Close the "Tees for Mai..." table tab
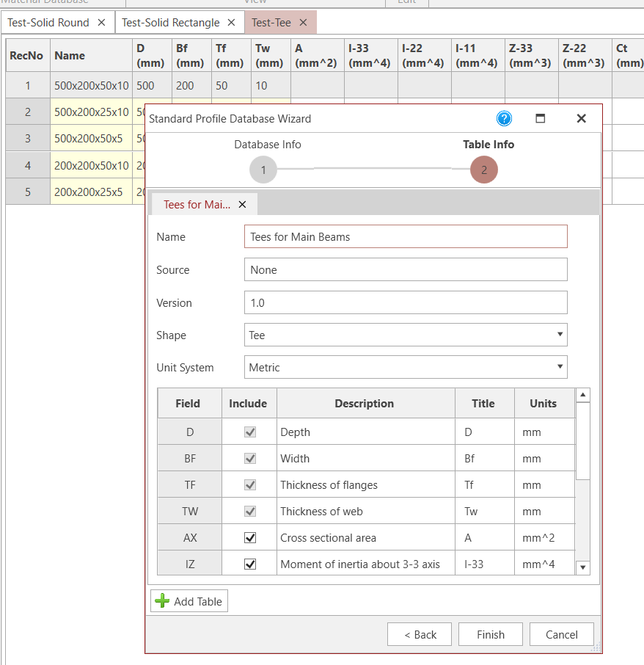The width and height of the screenshot is (644, 665). pyautogui.click(x=242, y=204)
